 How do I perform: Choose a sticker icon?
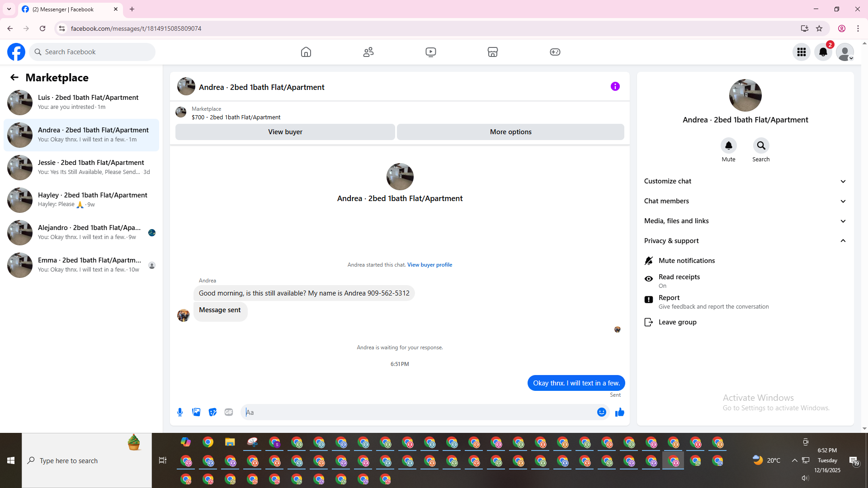212,412
